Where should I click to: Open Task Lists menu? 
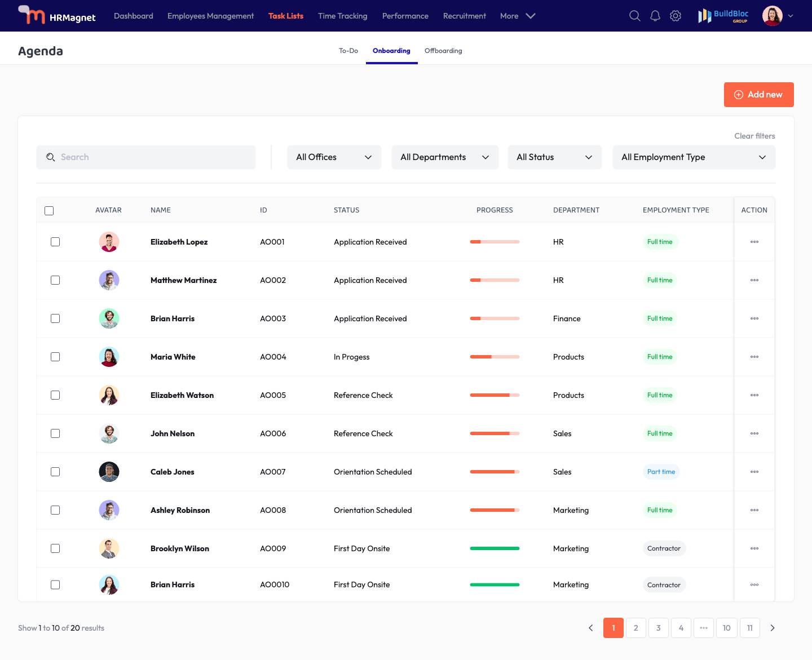pyautogui.click(x=286, y=16)
